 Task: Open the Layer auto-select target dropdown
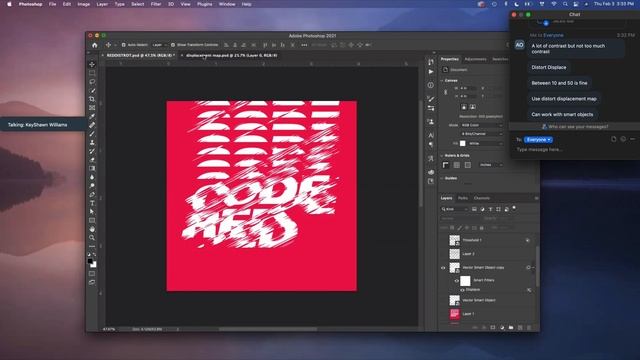point(159,45)
